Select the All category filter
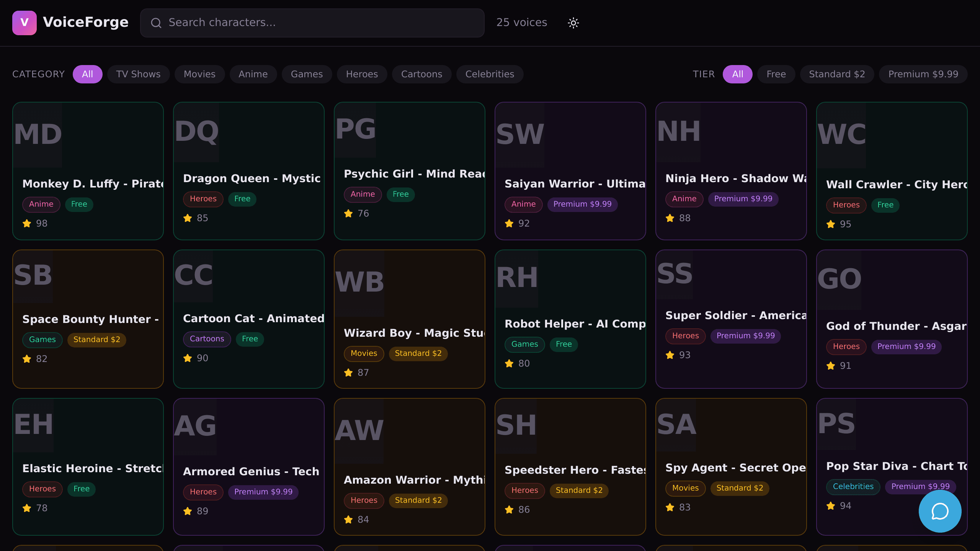The height and width of the screenshot is (551, 980). 87,74
